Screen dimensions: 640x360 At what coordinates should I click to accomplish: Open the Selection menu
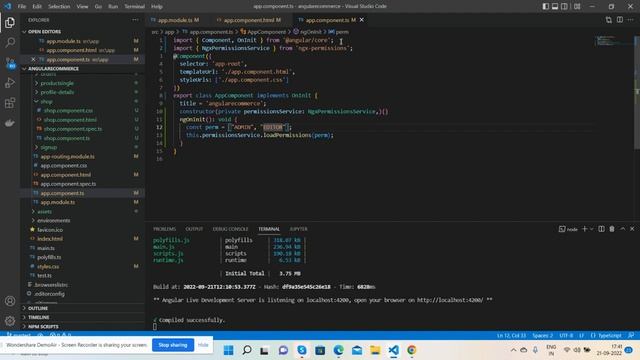(x=59, y=7)
